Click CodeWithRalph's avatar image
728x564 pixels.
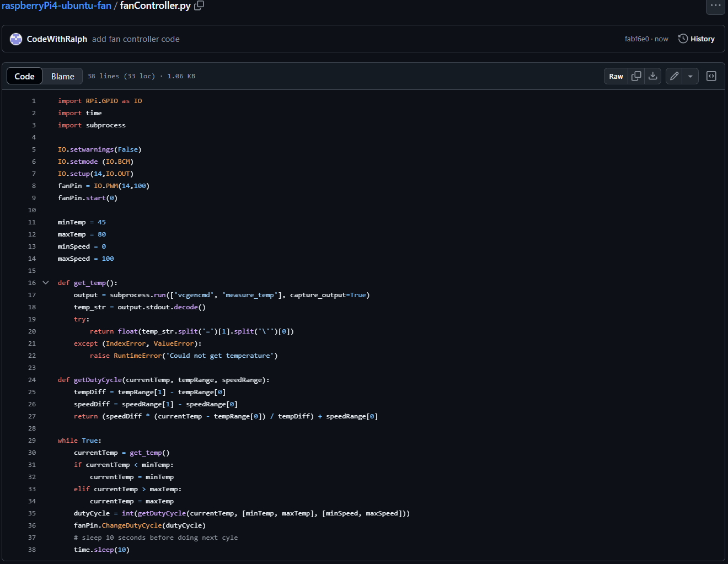point(16,39)
